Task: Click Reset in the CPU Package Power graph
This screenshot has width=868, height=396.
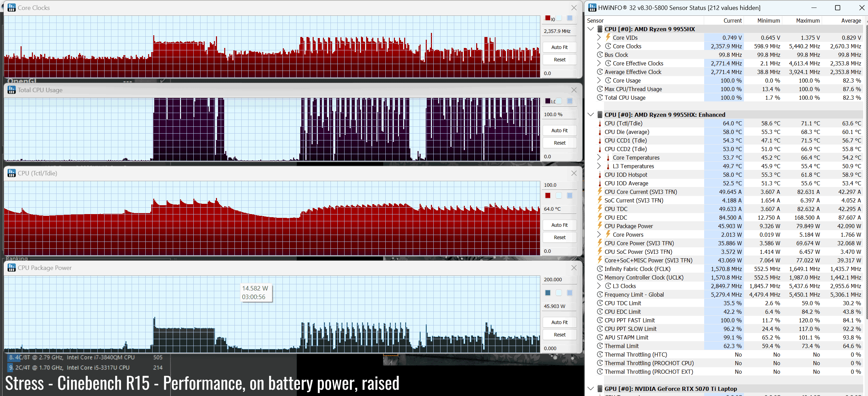Action: tap(559, 335)
